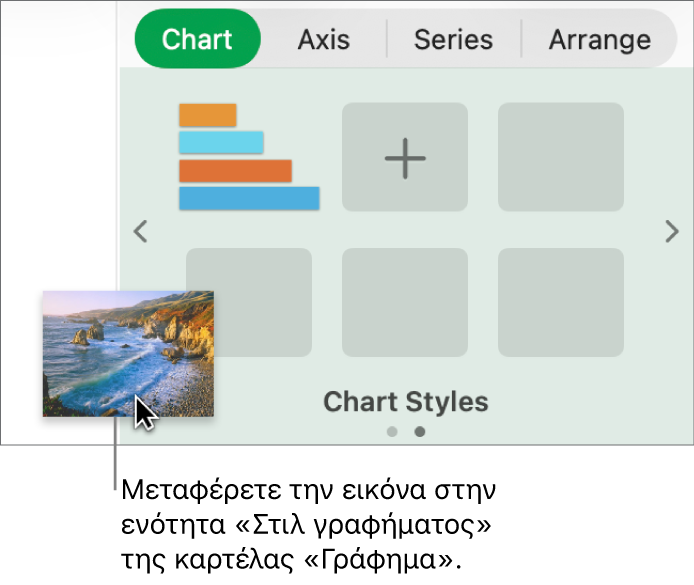The height and width of the screenshot is (585, 694).
Task: Click the second chart styles page dot
Action: point(420,432)
